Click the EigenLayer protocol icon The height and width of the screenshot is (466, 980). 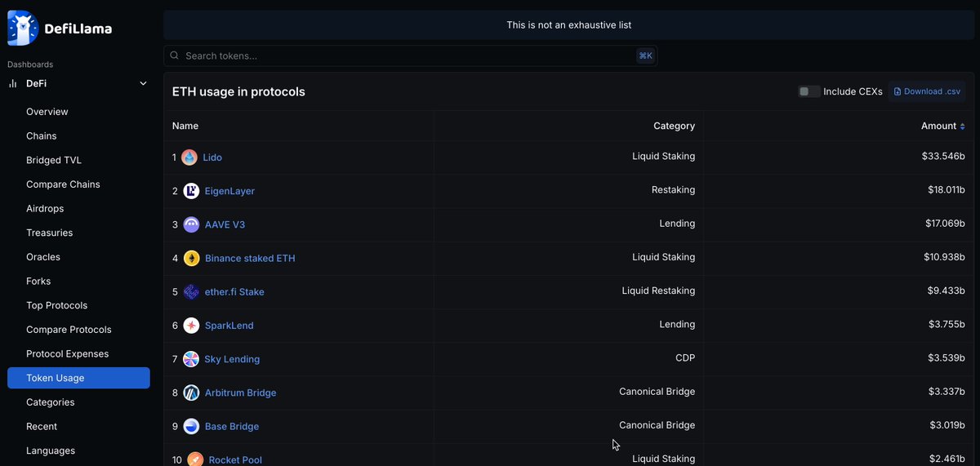[x=191, y=191]
